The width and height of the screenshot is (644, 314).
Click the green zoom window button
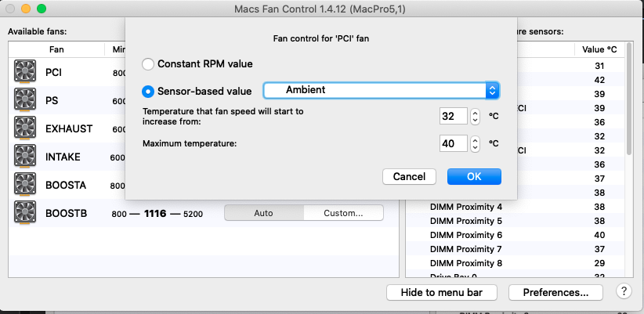click(x=42, y=9)
